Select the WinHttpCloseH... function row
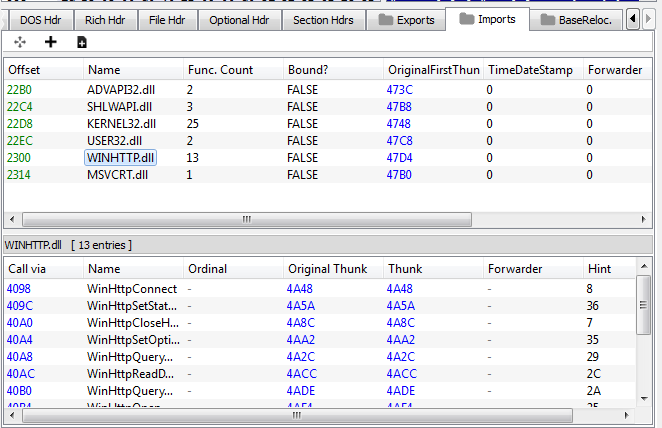This screenshot has height=428, width=662. pos(320,323)
